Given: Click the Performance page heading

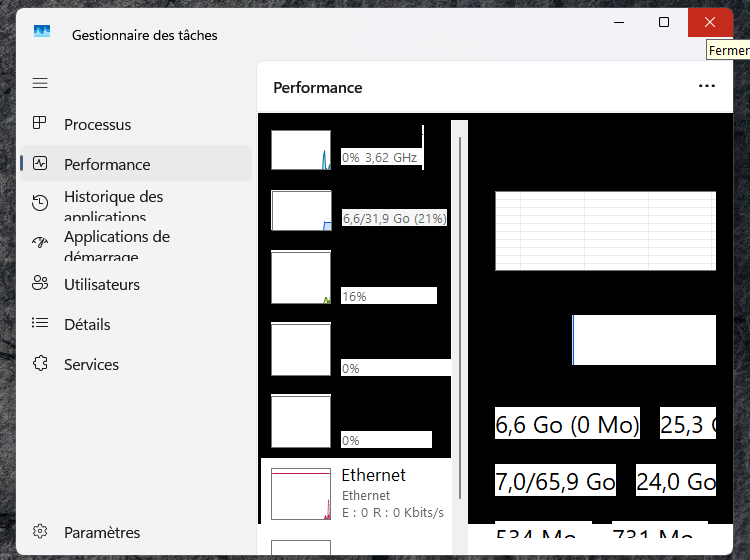Looking at the screenshot, I should (318, 88).
